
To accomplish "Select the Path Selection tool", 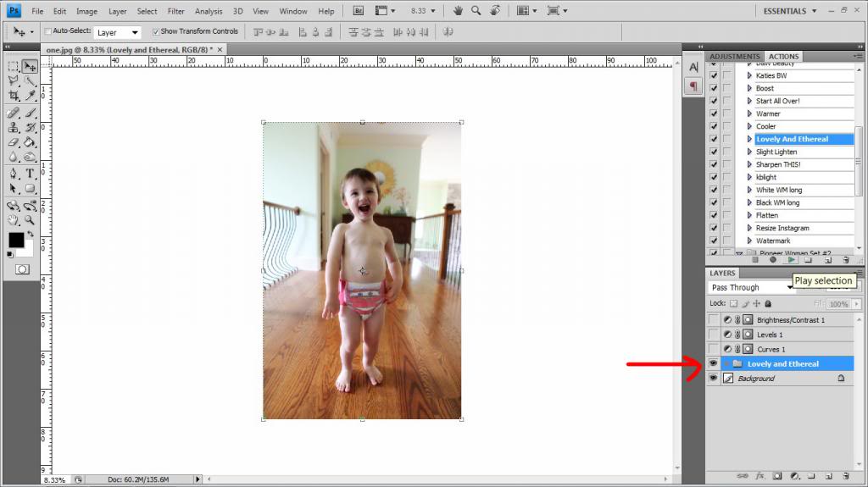I will point(14,189).
